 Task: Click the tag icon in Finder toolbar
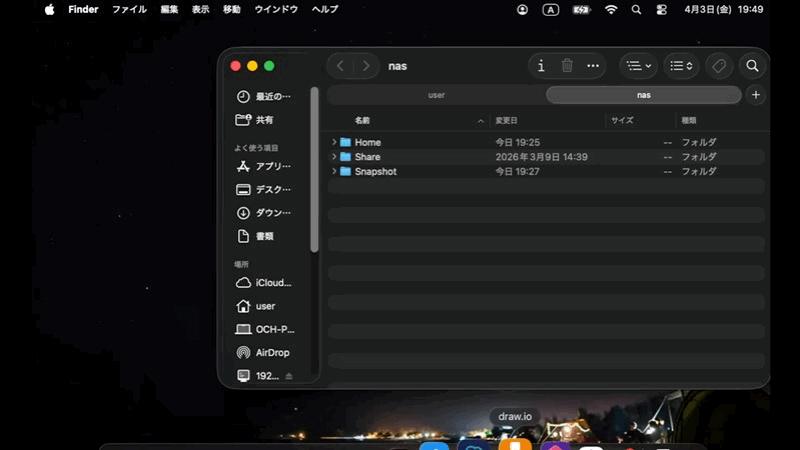[719, 66]
